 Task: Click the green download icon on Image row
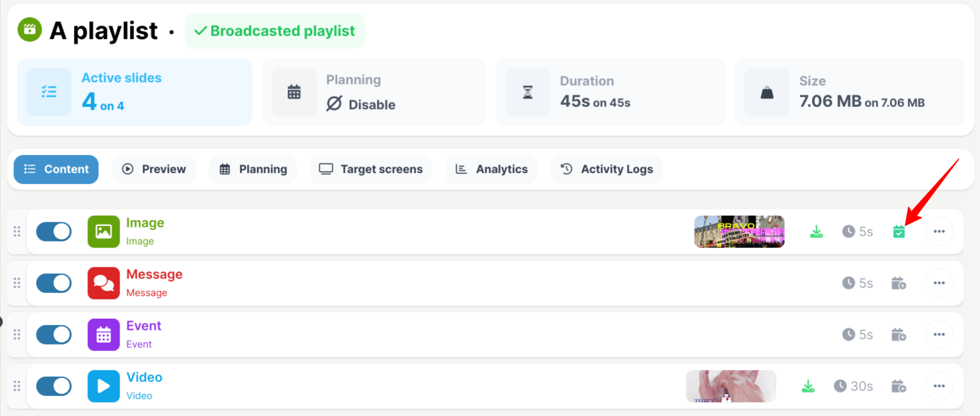pos(817,232)
